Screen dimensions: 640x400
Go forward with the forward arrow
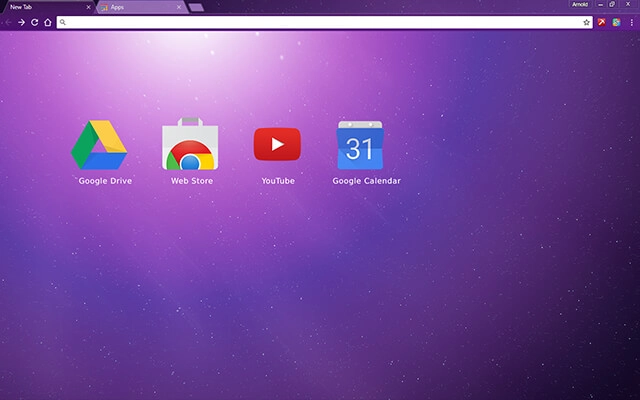tap(21, 22)
